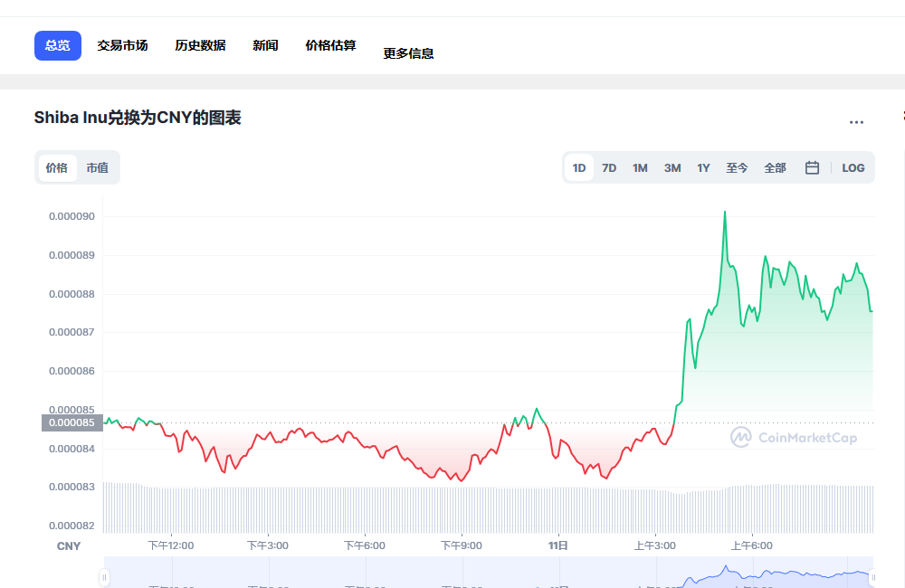The height and width of the screenshot is (588, 905).
Task: Select the 1Y time range
Action: (703, 168)
